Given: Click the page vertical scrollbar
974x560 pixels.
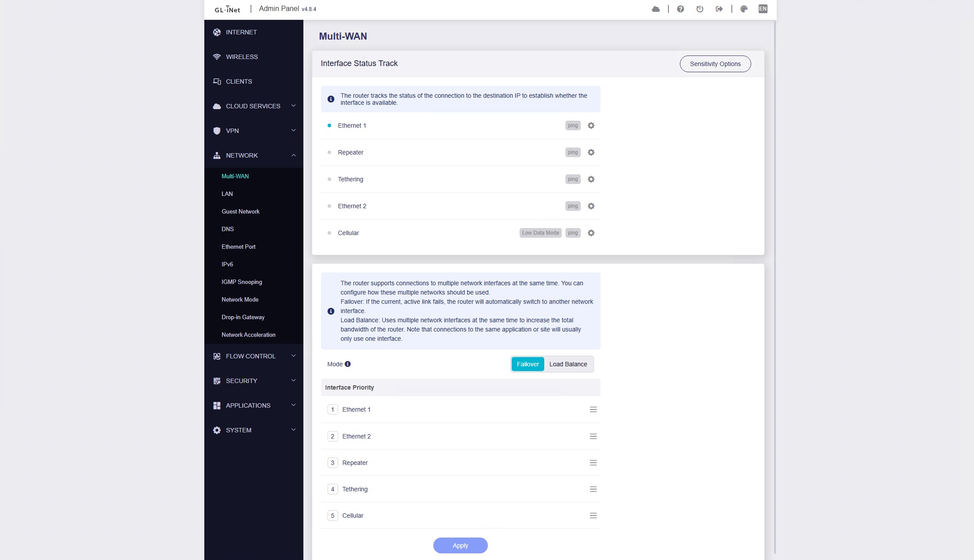Looking at the screenshot, I should (x=775, y=286).
